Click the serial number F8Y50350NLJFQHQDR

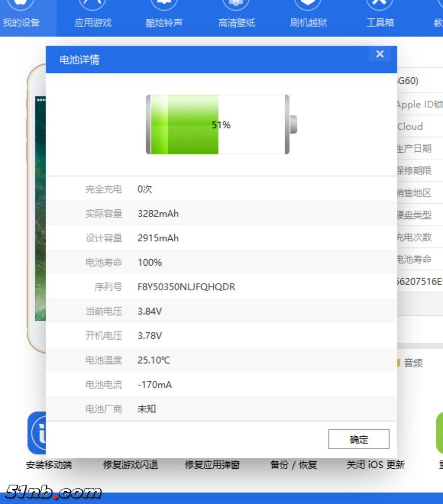tap(186, 287)
